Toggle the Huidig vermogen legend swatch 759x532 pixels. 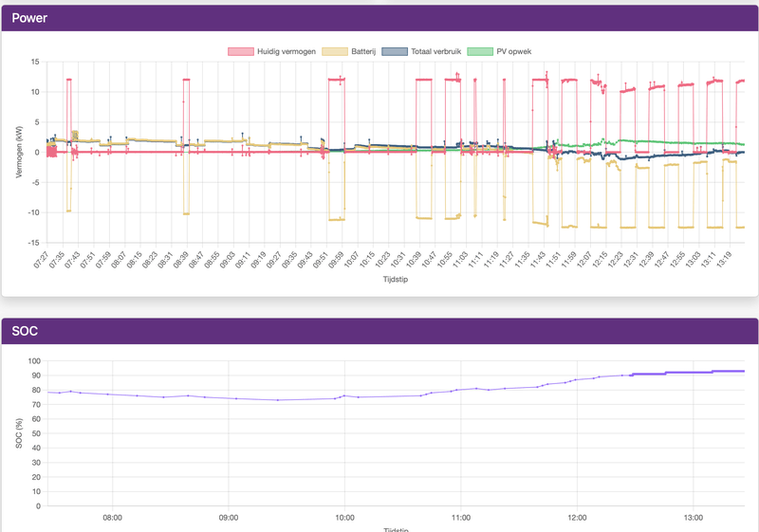point(241,52)
